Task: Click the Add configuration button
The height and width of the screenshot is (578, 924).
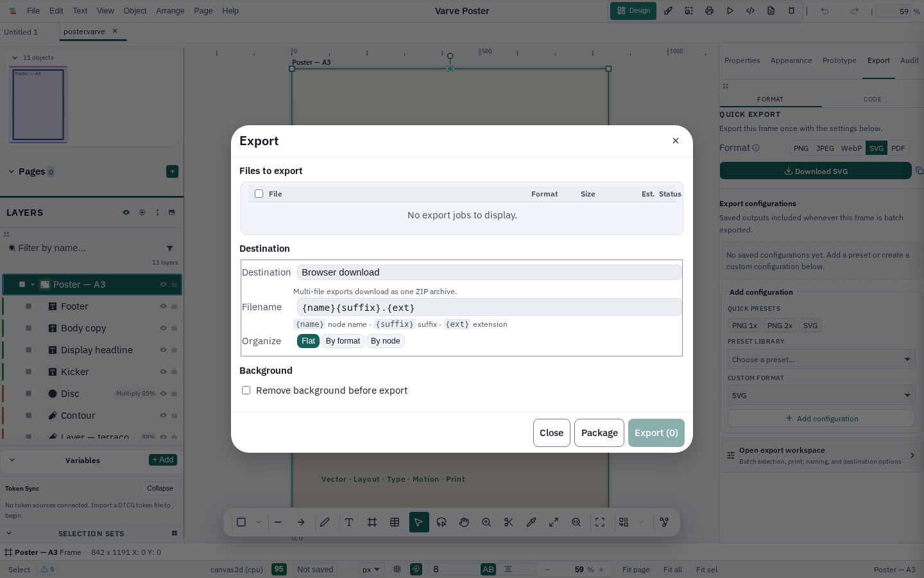Action: tap(821, 418)
